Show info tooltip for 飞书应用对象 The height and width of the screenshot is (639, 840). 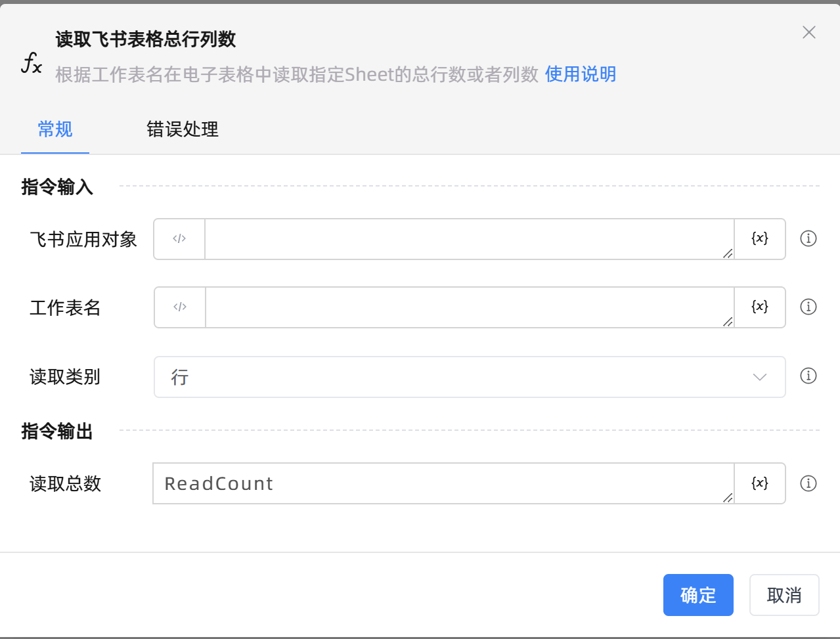pos(808,238)
